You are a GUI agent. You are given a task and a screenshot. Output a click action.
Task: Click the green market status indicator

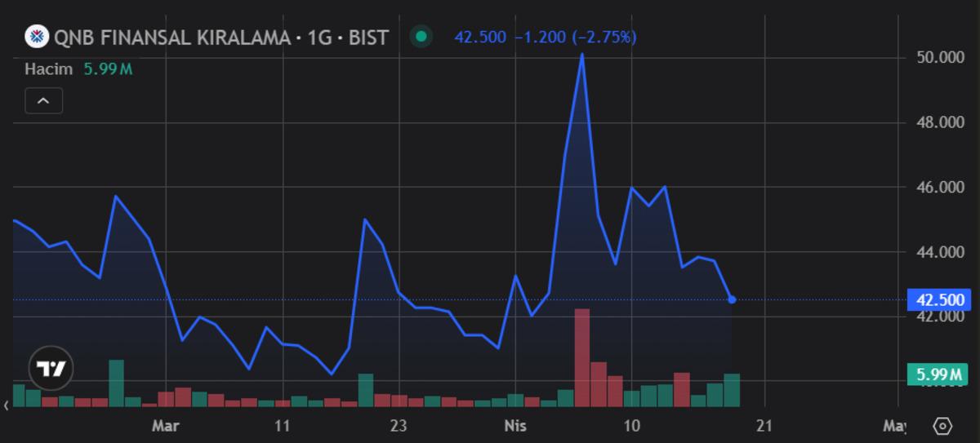click(x=421, y=37)
